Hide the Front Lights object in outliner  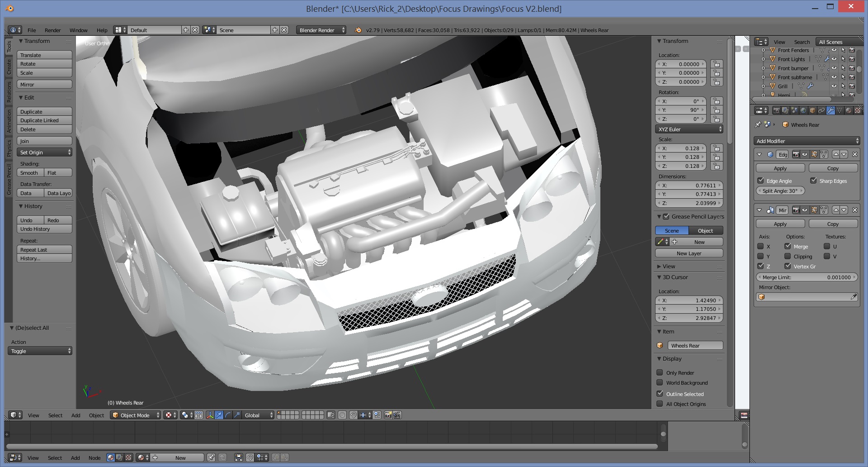point(834,59)
